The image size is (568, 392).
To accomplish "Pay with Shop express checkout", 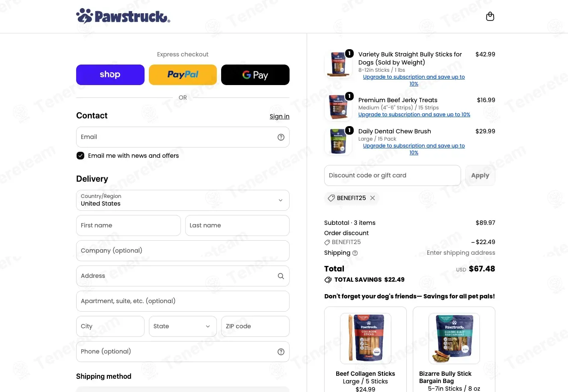I will pyautogui.click(x=110, y=75).
